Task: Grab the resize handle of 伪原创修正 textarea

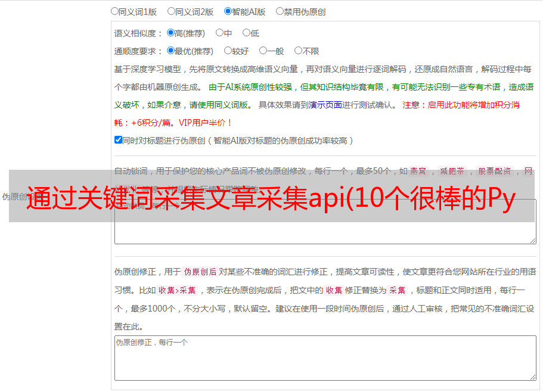Action: coord(532,377)
